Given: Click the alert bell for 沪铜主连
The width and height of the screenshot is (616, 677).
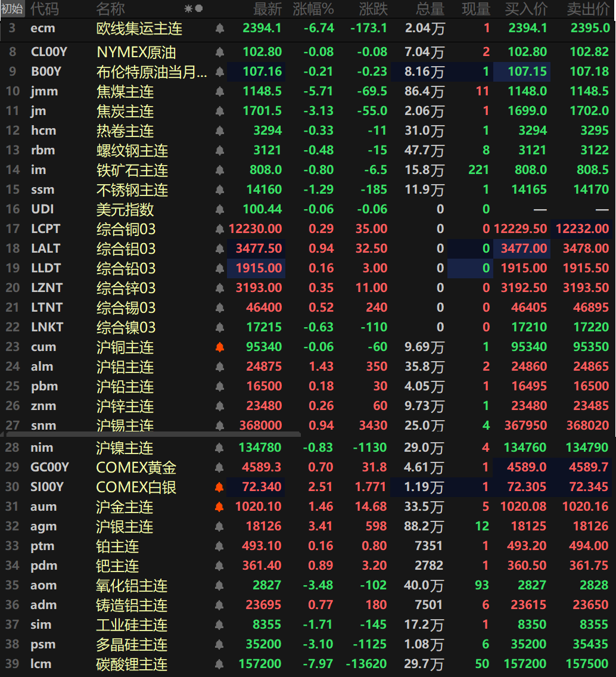Looking at the screenshot, I should pos(219,347).
